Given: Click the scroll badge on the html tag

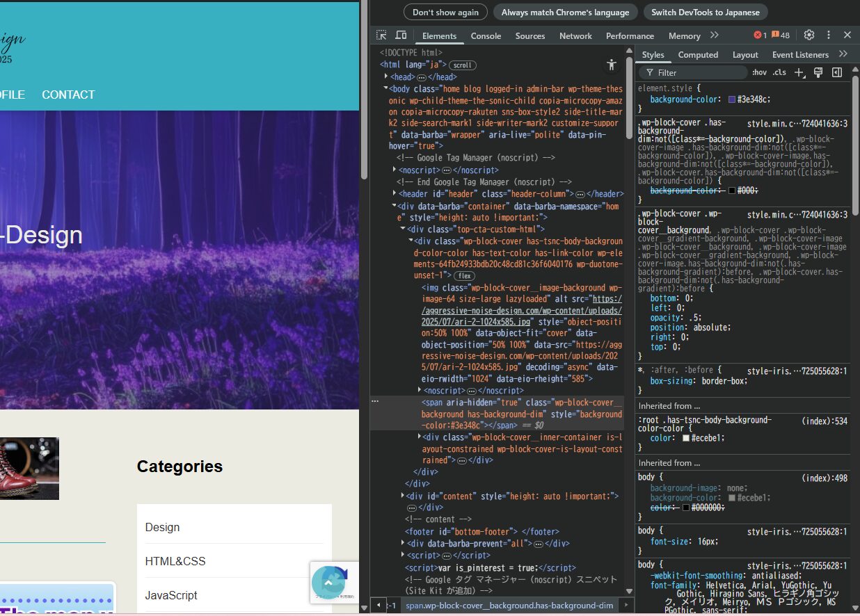Looking at the screenshot, I should pyautogui.click(x=462, y=65).
